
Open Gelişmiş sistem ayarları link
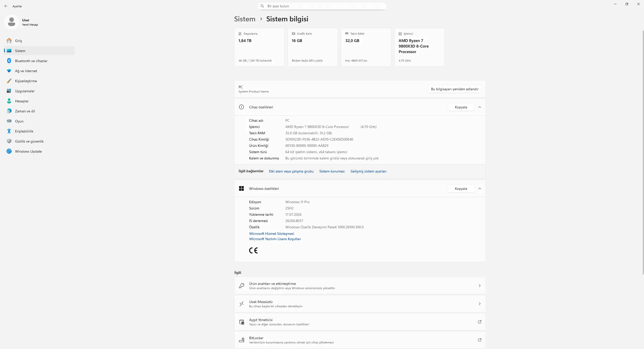coord(368,171)
